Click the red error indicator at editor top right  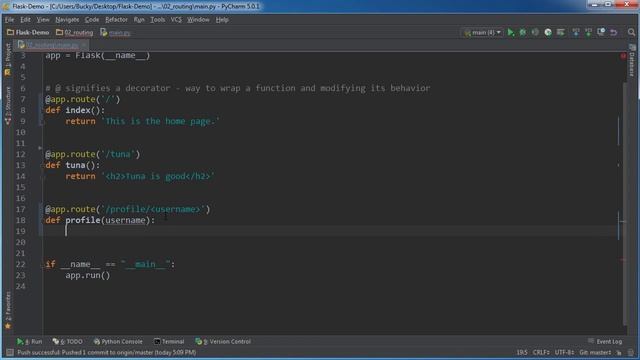(623, 56)
